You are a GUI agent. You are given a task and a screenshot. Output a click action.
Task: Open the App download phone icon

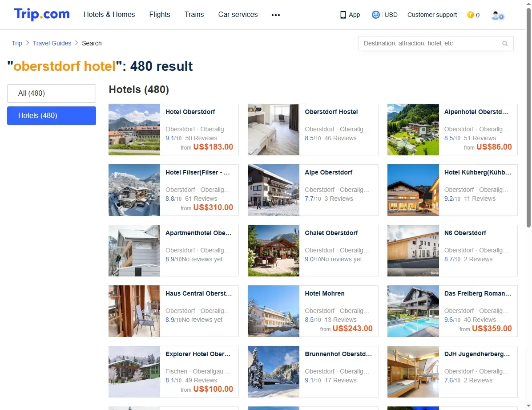[x=343, y=15]
